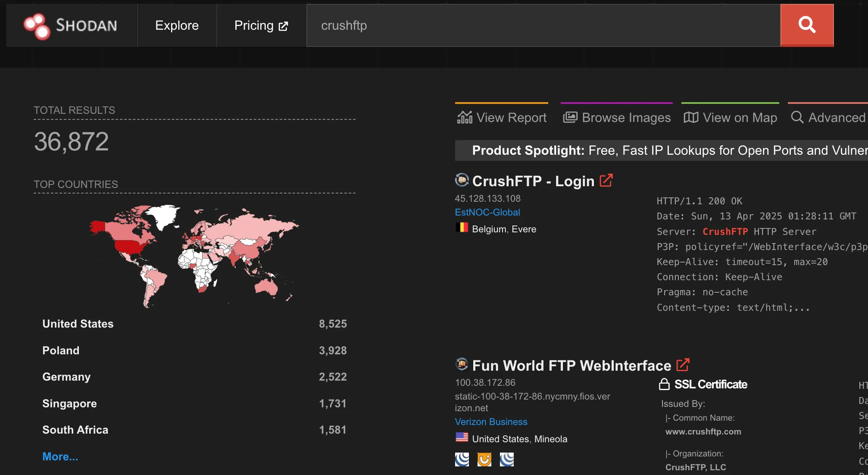Screen dimensions: 868x475
Task: Open the Explore menu item
Action: click(x=177, y=25)
